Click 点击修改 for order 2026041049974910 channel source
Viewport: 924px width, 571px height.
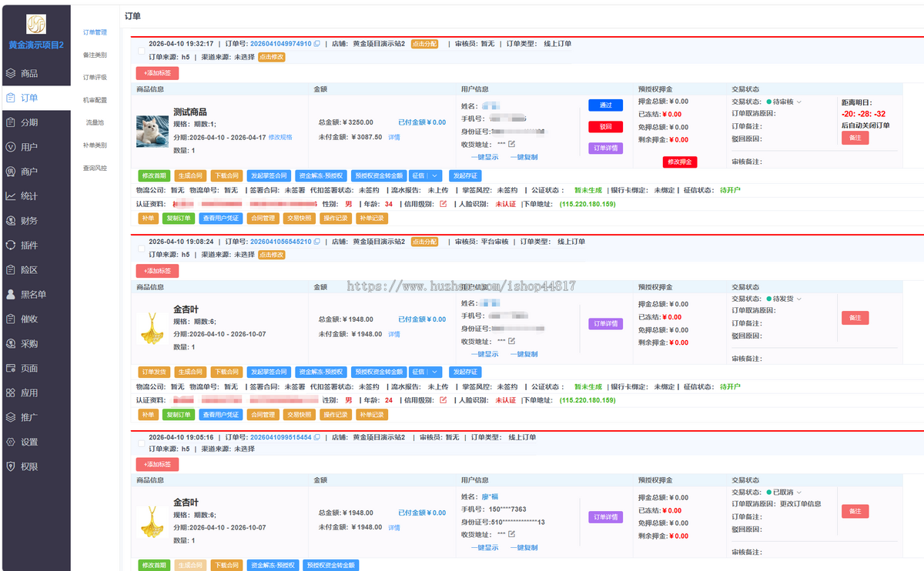click(271, 57)
